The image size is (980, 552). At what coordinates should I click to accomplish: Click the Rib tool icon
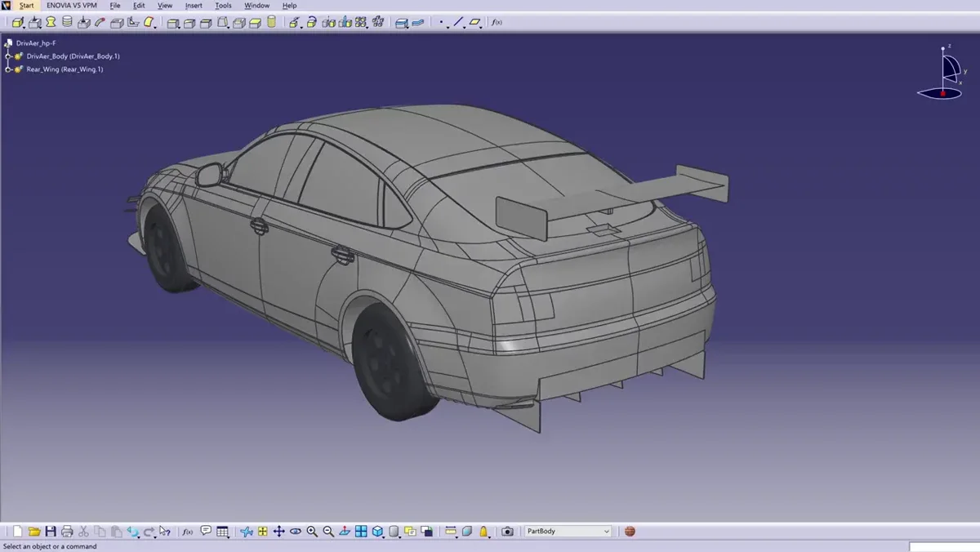tap(98, 23)
